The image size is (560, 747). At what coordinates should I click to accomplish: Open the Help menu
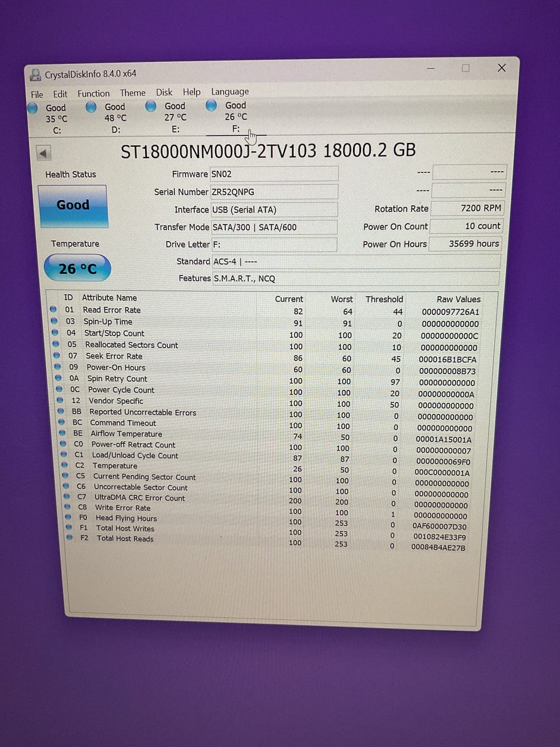pos(191,92)
